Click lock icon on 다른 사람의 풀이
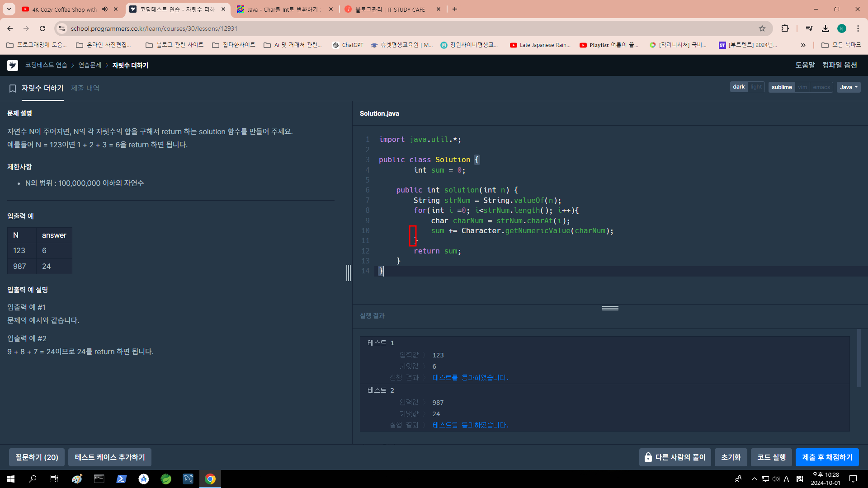 point(648,457)
